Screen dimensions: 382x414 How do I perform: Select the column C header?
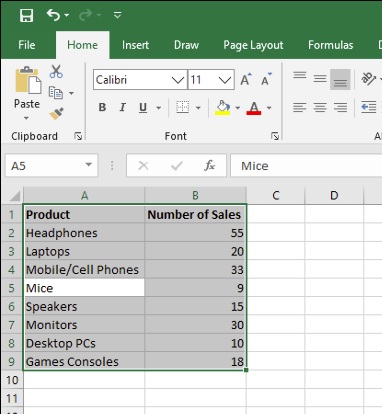pyautogui.click(x=276, y=195)
